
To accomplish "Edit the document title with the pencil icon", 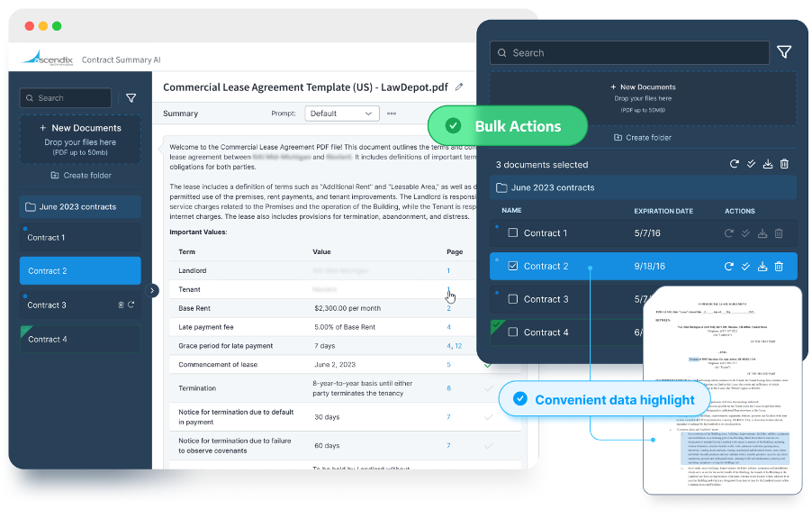I will tap(459, 87).
